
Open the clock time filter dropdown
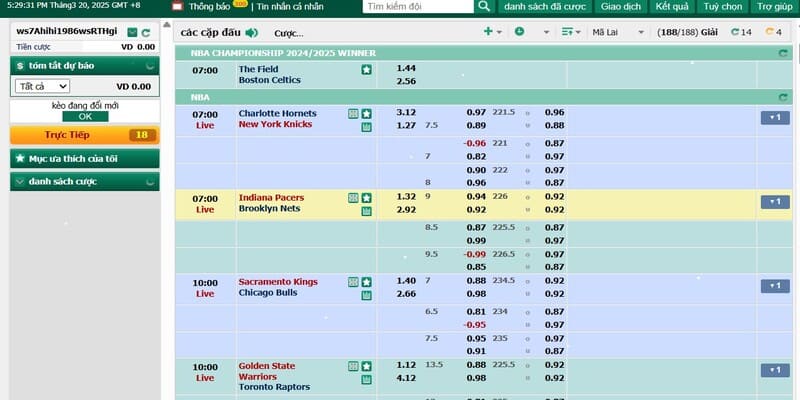click(532, 32)
